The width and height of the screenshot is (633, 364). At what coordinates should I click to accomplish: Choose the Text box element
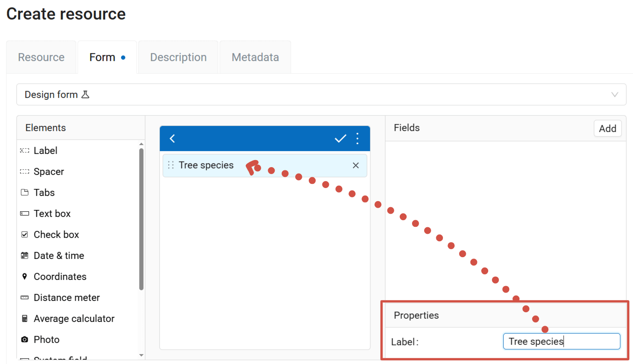[x=52, y=214]
